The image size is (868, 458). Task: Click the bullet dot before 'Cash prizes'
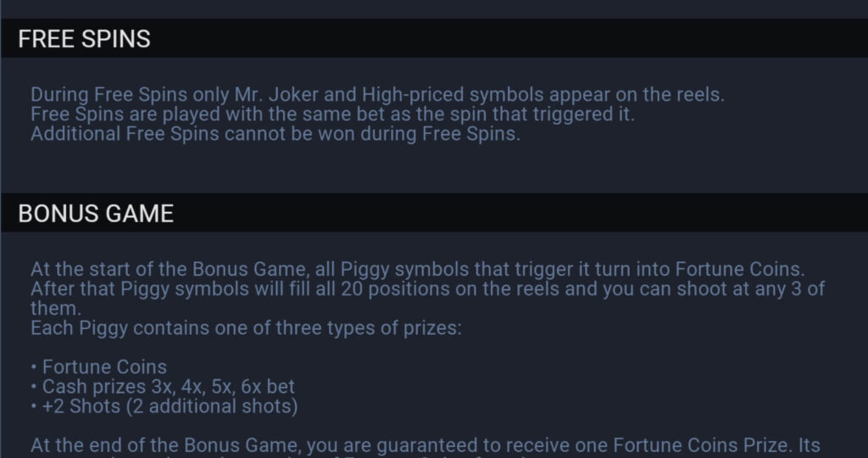pos(34,387)
